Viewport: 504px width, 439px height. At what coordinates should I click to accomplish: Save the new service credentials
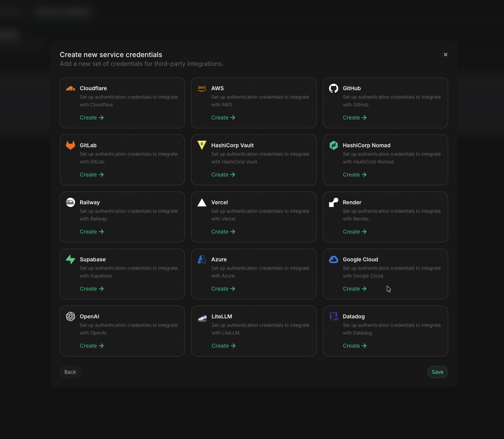(x=437, y=372)
